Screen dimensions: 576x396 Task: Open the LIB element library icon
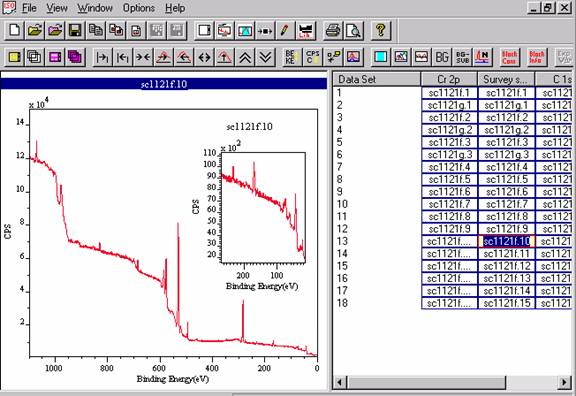pyautogui.click(x=305, y=30)
